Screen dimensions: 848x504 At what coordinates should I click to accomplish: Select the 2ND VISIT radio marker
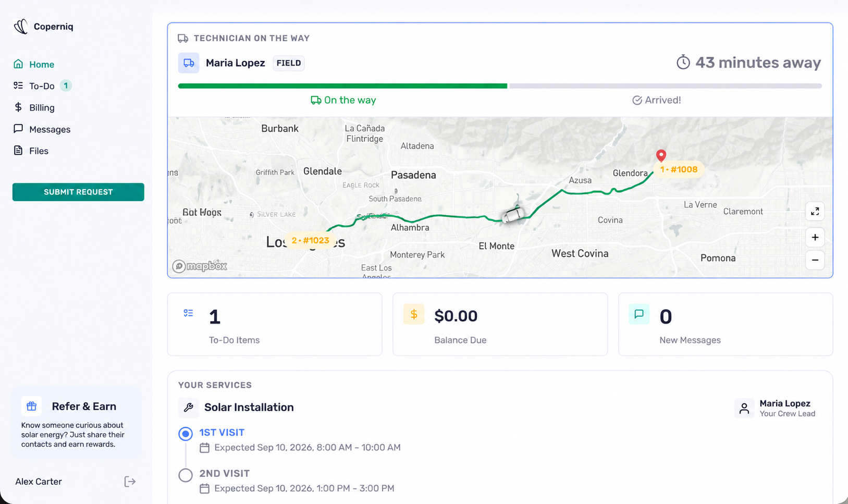click(x=186, y=475)
